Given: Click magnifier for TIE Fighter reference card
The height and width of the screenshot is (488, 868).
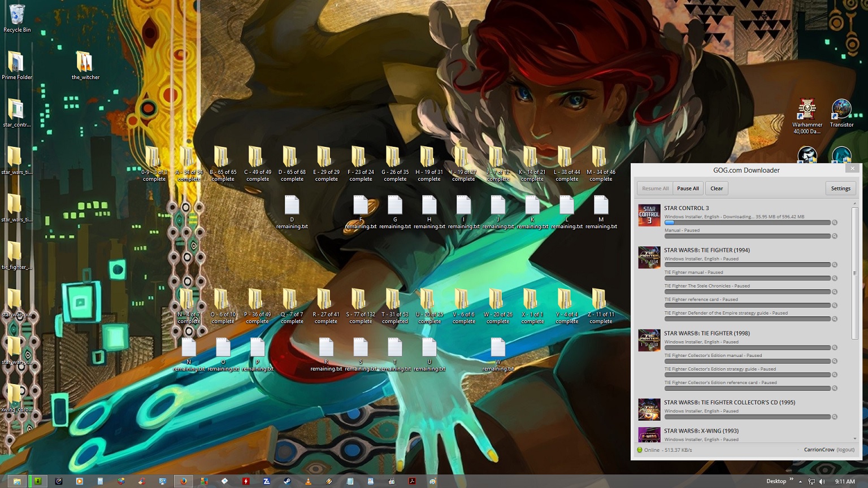Looking at the screenshot, I should click(x=835, y=305).
